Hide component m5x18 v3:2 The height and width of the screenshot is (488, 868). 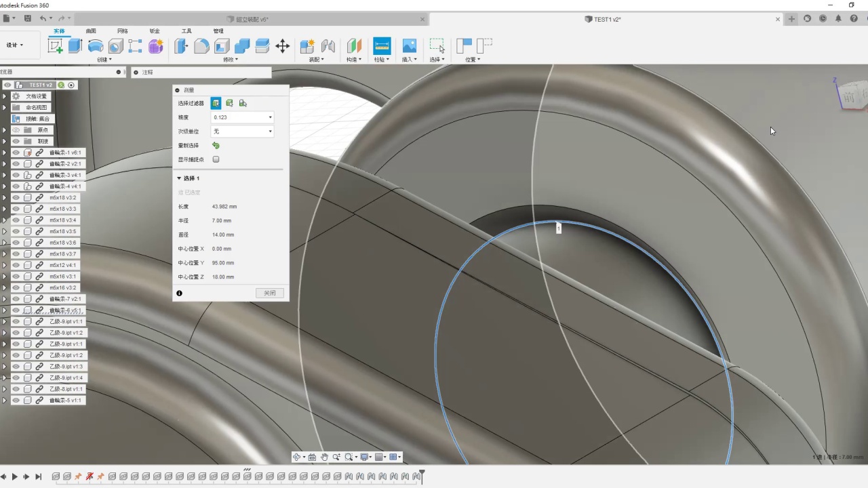(16, 197)
